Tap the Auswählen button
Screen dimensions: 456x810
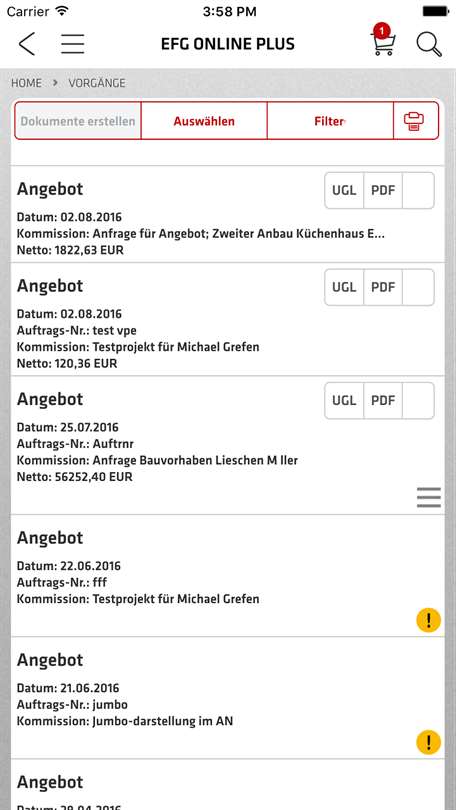point(204,121)
